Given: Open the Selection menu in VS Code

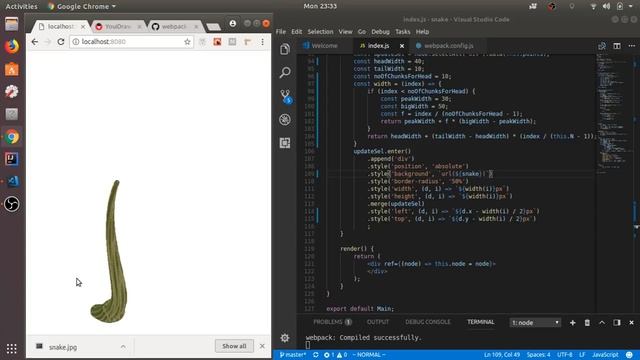Looking at the screenshot, I should [x=320, y=31].
